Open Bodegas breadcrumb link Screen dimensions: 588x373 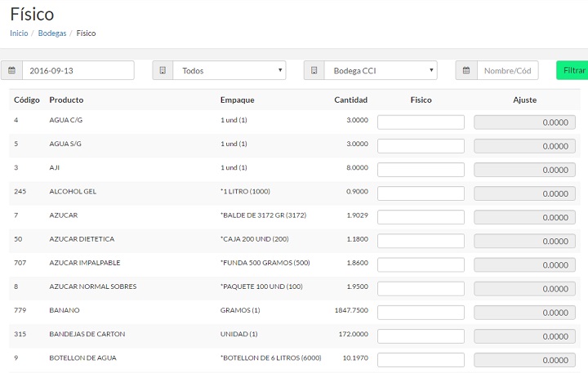[52, 33]
